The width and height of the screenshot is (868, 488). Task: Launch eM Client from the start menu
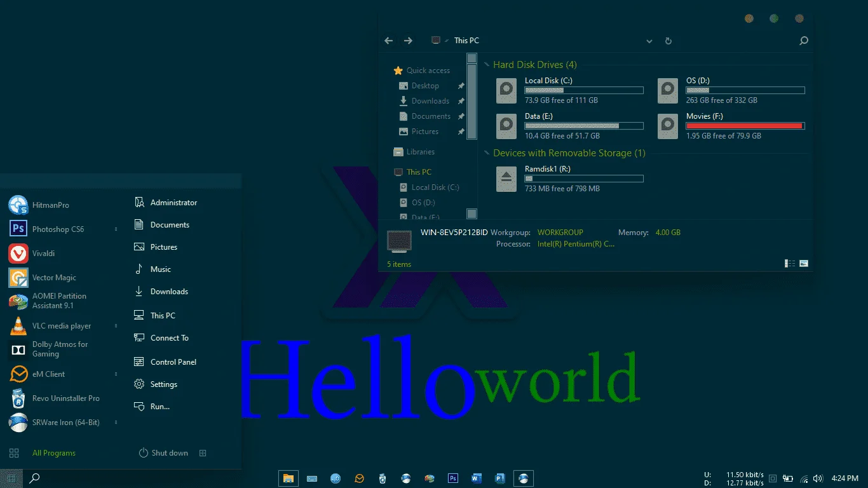pos(37,374)
